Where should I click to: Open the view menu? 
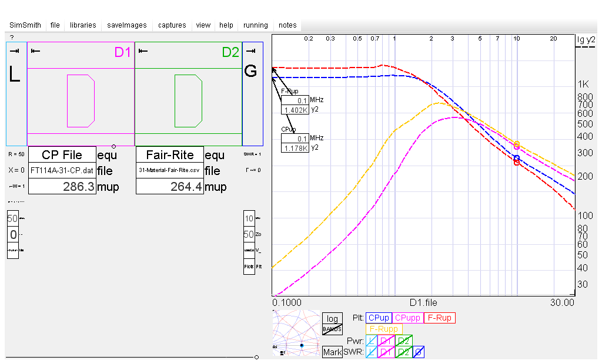pyautogui.click(x=203, y=25)
